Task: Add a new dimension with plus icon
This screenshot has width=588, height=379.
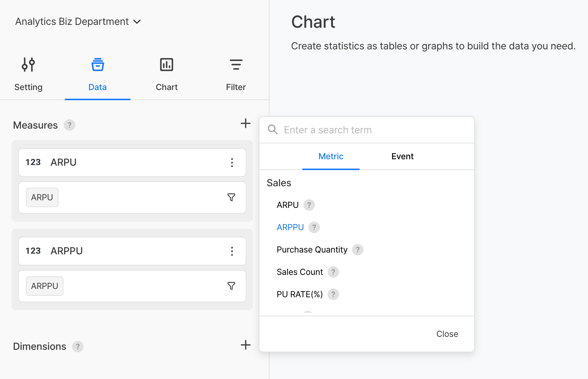Action: (245, 345)
